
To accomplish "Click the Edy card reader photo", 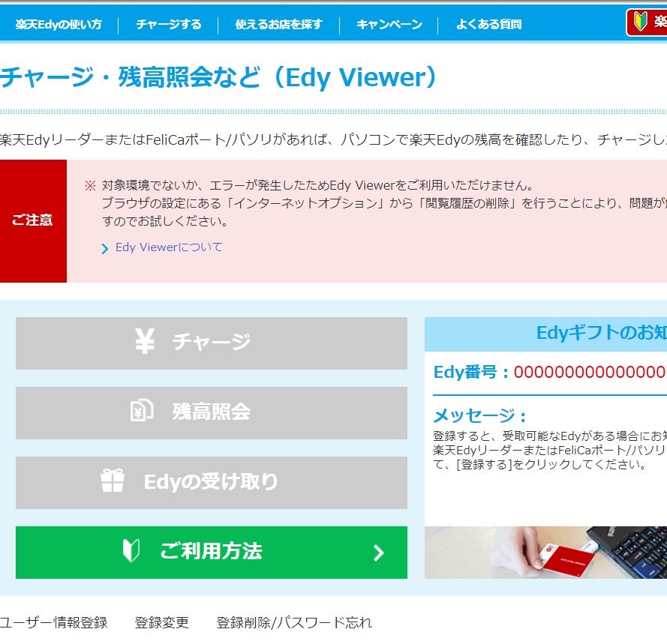I will pyautogui.click(x=545, y=553).
